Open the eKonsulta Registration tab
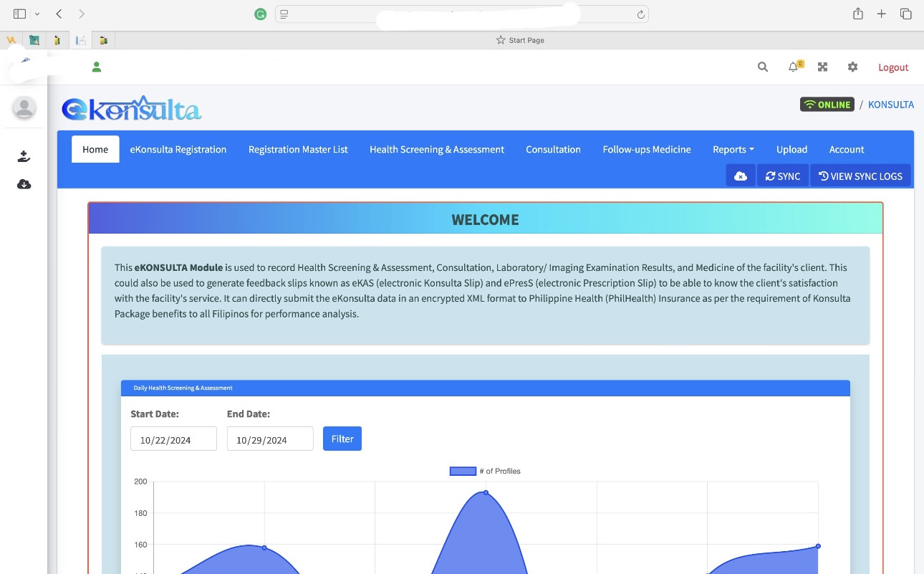 pos(178,149)
